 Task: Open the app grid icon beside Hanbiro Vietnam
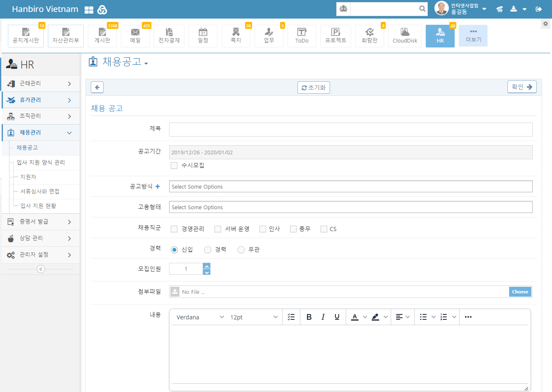[x=89, y=9]
